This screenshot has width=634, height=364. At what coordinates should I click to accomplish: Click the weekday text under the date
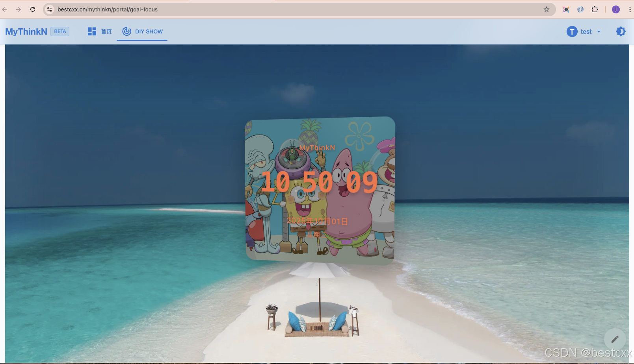pyautogui.click(x=317, y=235)
